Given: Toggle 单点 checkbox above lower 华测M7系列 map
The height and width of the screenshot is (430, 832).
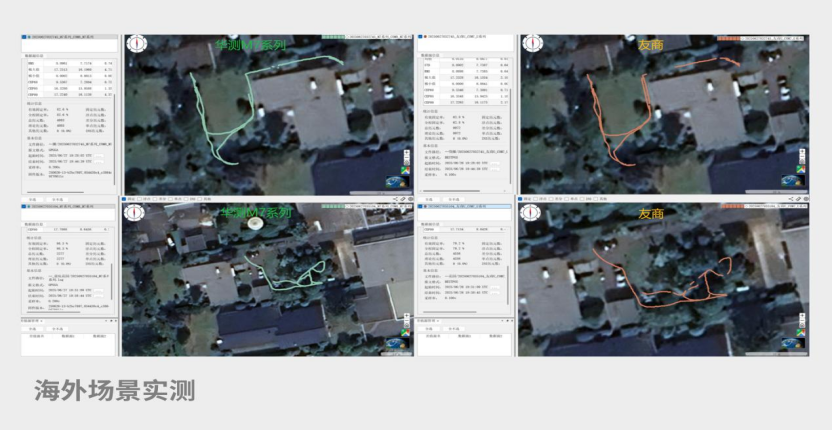Looking at the screenshot, I should (x=171, y=199).
